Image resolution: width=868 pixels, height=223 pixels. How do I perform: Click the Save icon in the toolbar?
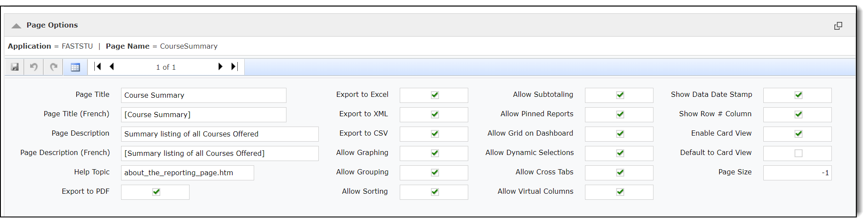[x=15, y=67]
